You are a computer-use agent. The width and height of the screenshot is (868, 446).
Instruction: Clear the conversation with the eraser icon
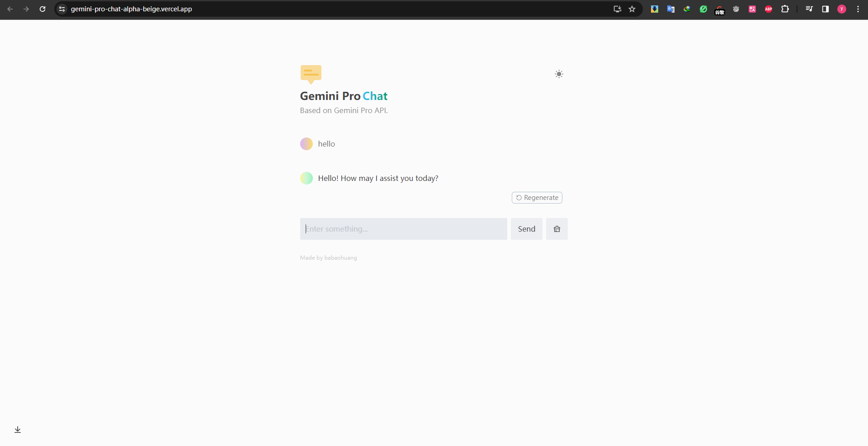point(557,229)
